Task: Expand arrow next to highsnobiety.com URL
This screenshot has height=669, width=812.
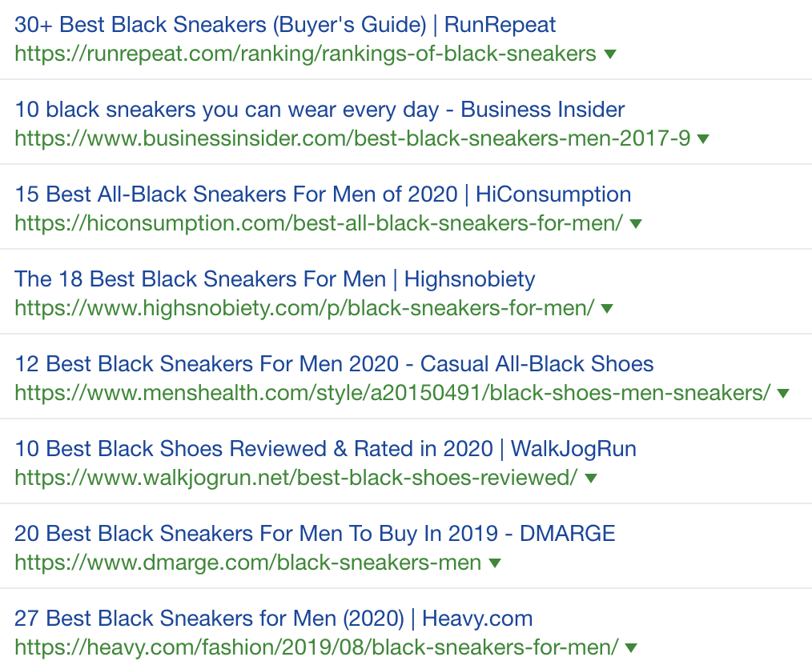Action: tap(607, 308)
